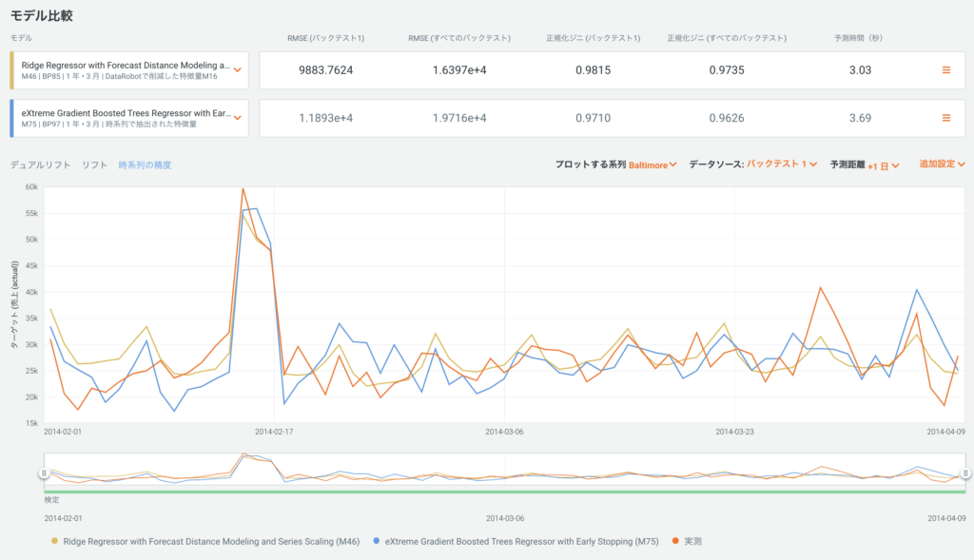Click the right handle of the range selector

965,473
